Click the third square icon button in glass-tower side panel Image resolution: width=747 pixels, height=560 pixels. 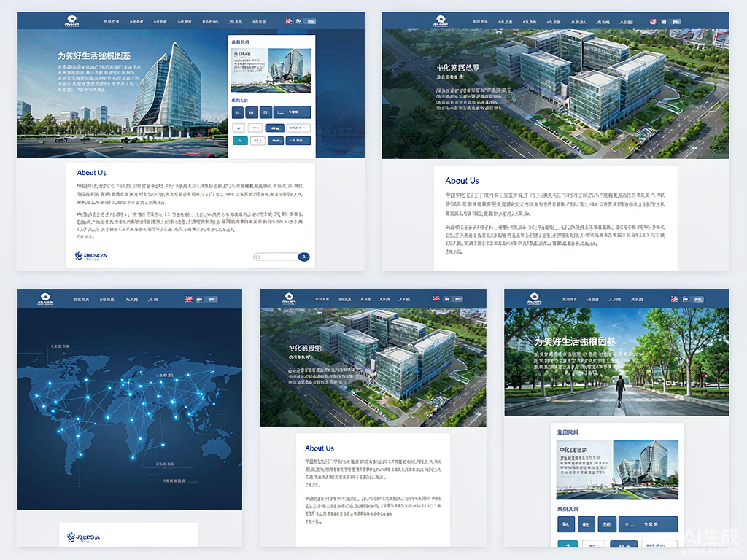(266, 112)
